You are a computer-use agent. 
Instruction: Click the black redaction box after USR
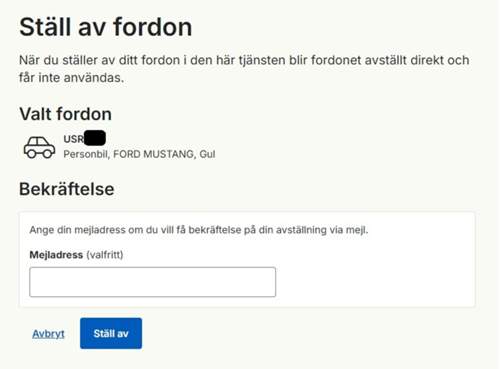click(95, 138)
